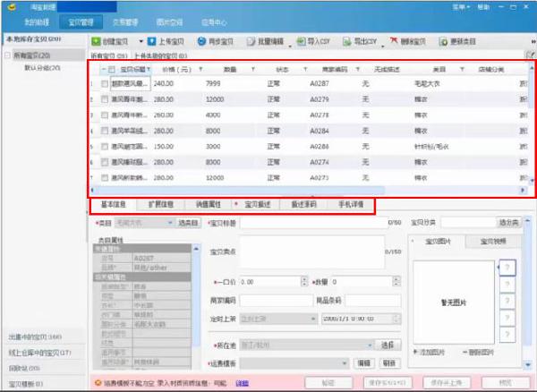537x392 pixels.
Task: Check the row with merchant code A0279
Action: point(105,99)
